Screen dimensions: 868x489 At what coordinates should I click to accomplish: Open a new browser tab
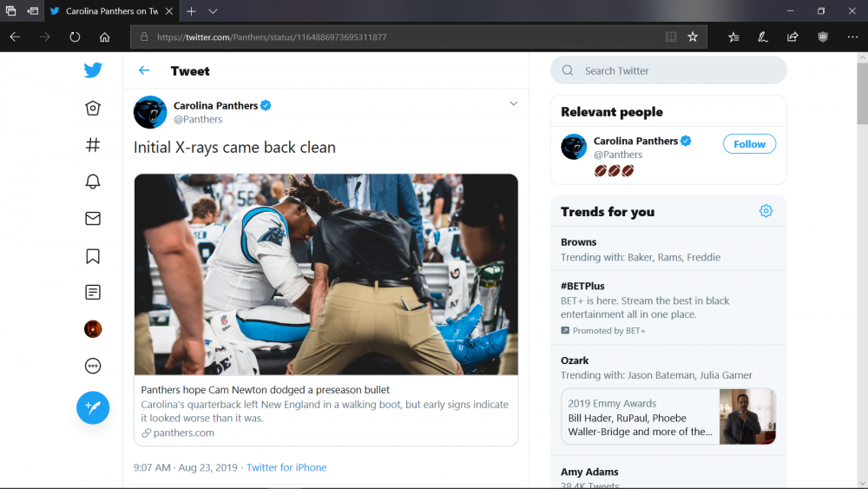click(191, 11)
